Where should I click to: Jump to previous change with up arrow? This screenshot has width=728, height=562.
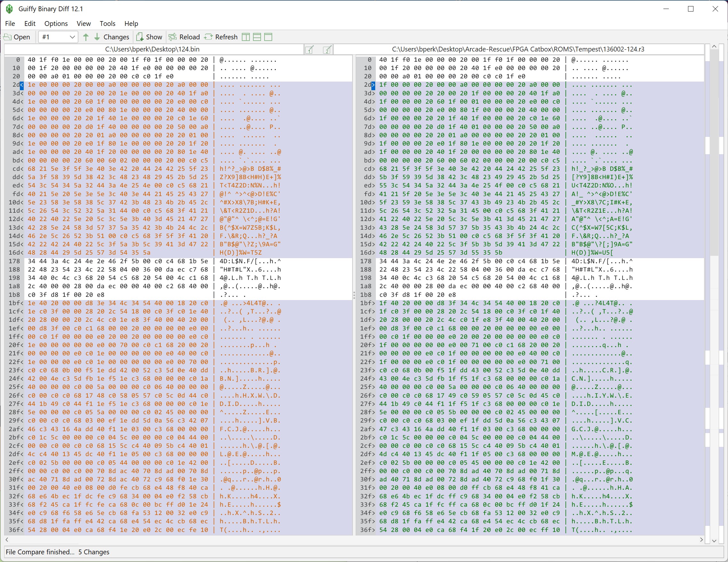(86, 37)
